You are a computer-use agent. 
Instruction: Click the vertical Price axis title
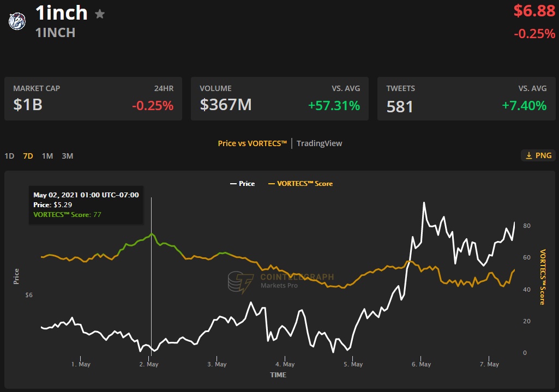point(16,276)
